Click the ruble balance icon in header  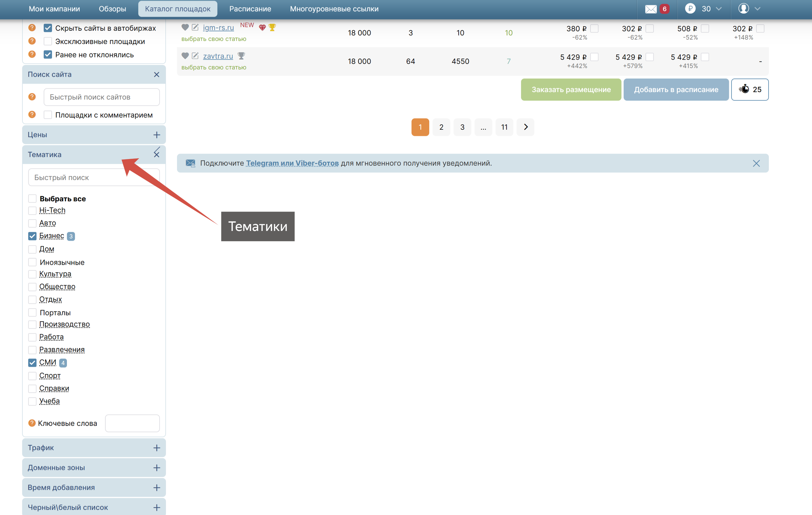[x=690, y=9]
